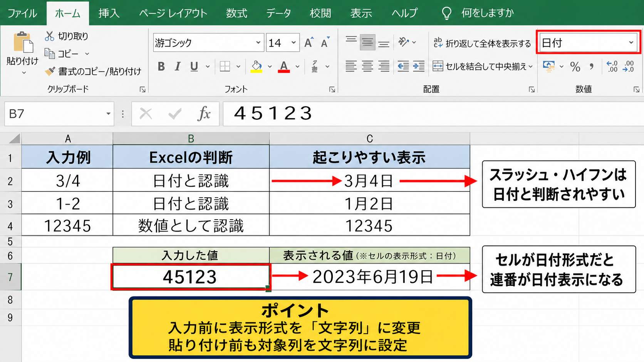Switch to the ヘルプ tab

pyautogui.click(x=404, y=13)
